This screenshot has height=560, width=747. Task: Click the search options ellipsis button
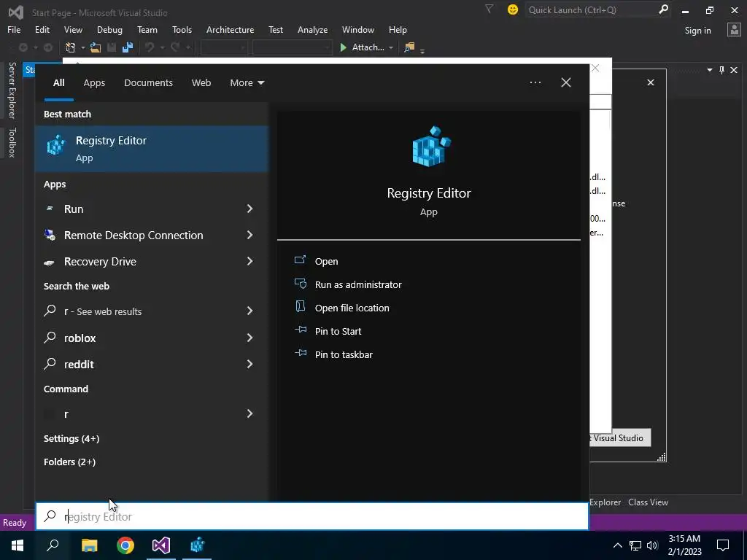tap(535, 82)
